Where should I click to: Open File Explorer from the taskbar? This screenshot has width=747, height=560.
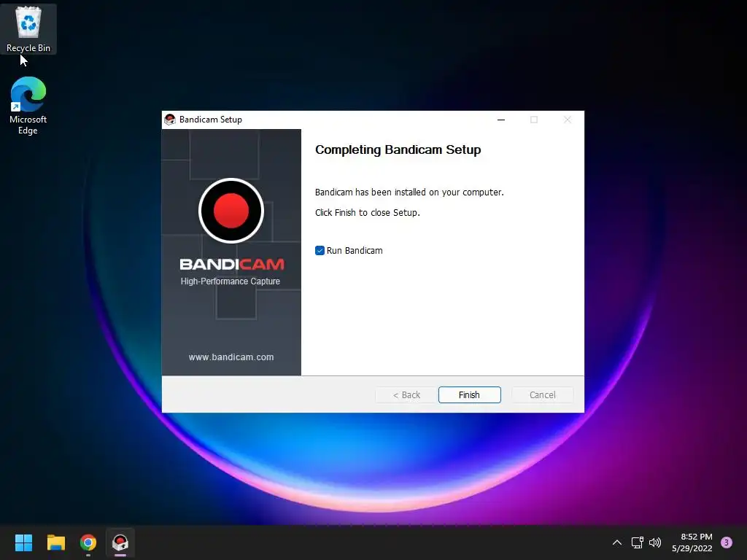click(x=55, y=542)
